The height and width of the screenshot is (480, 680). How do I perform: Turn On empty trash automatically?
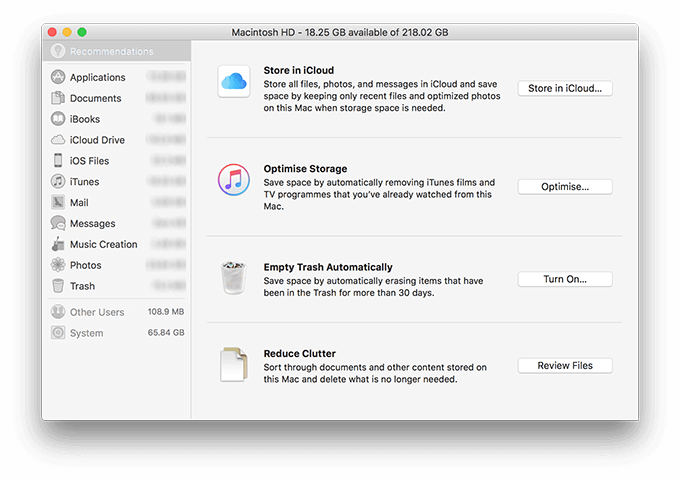[564, 280]
